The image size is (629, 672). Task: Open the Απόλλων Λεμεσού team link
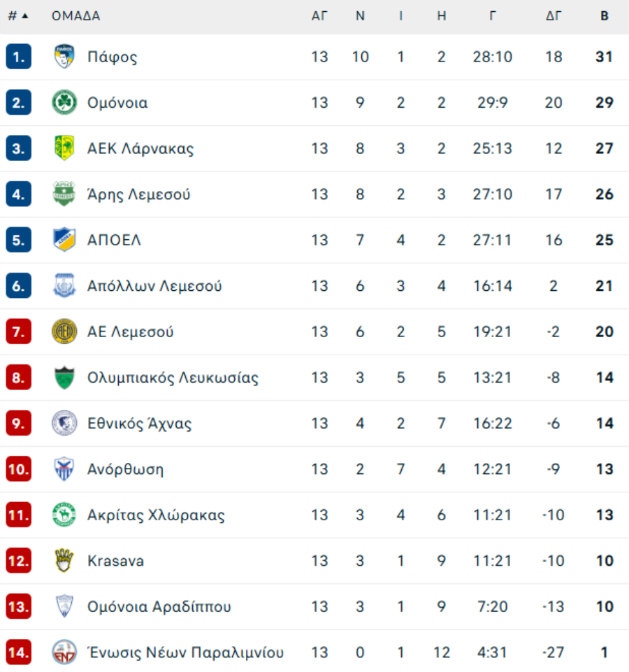(154, 286)
